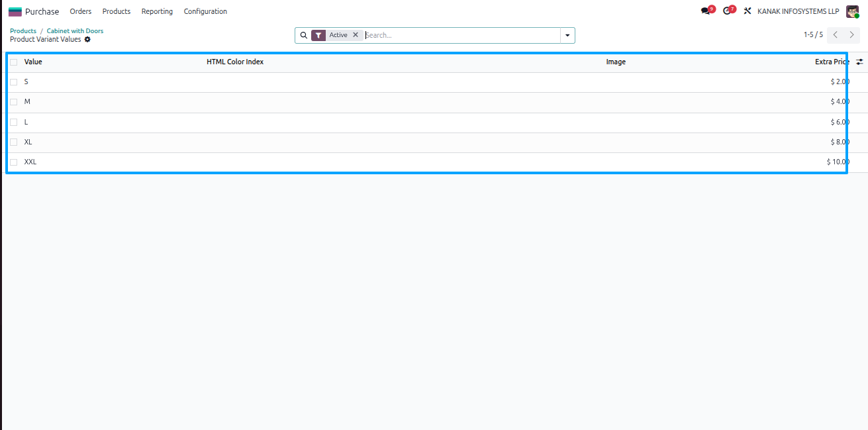Click the value cell 'M'
Screen dimensions: 868x430
[27, 101]
